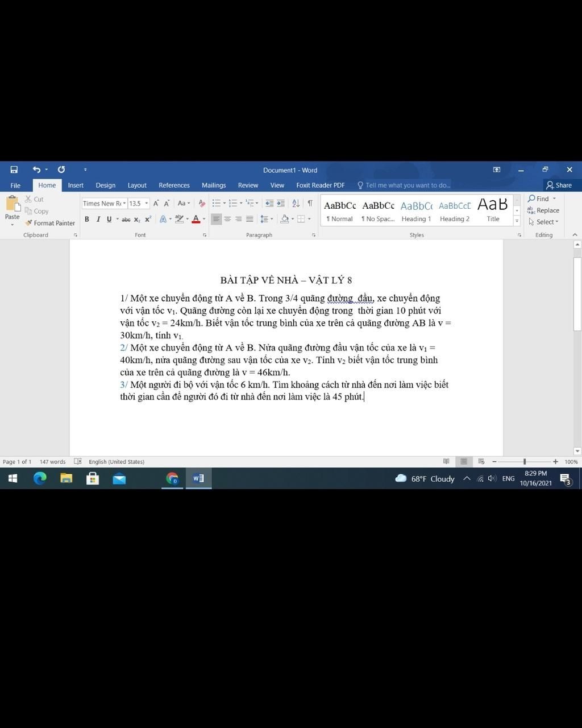
Task: Open the font name dropdown Times New Roman
Action: click(124, 203)
